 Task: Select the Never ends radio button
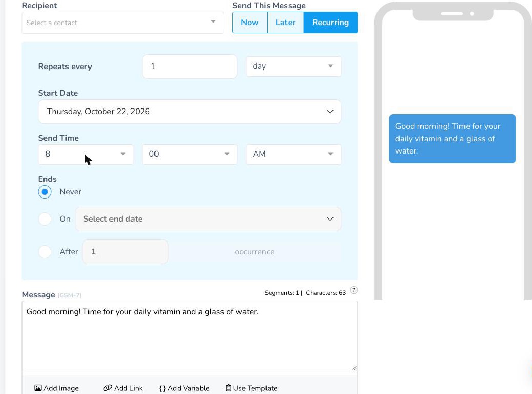(x=45, y=192)
